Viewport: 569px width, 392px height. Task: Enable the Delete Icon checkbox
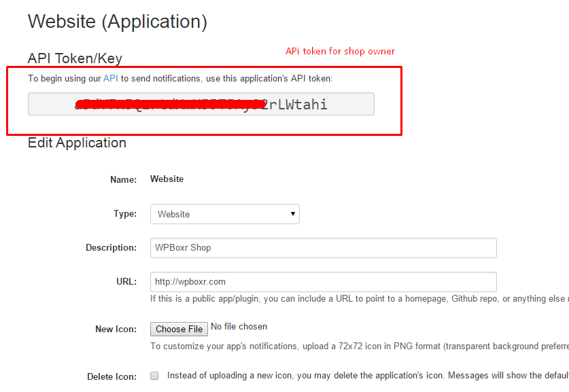coord(154,376)
